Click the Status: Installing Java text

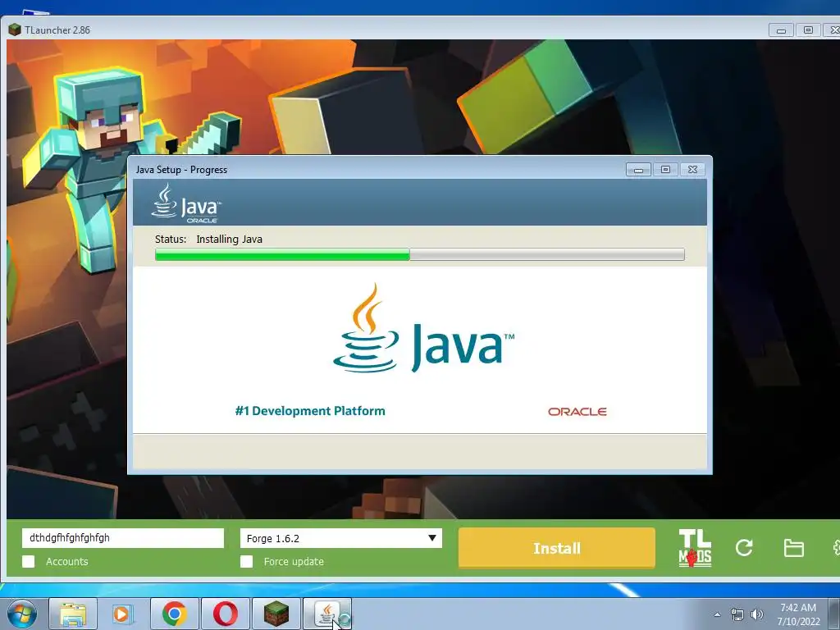pos(208,239)
